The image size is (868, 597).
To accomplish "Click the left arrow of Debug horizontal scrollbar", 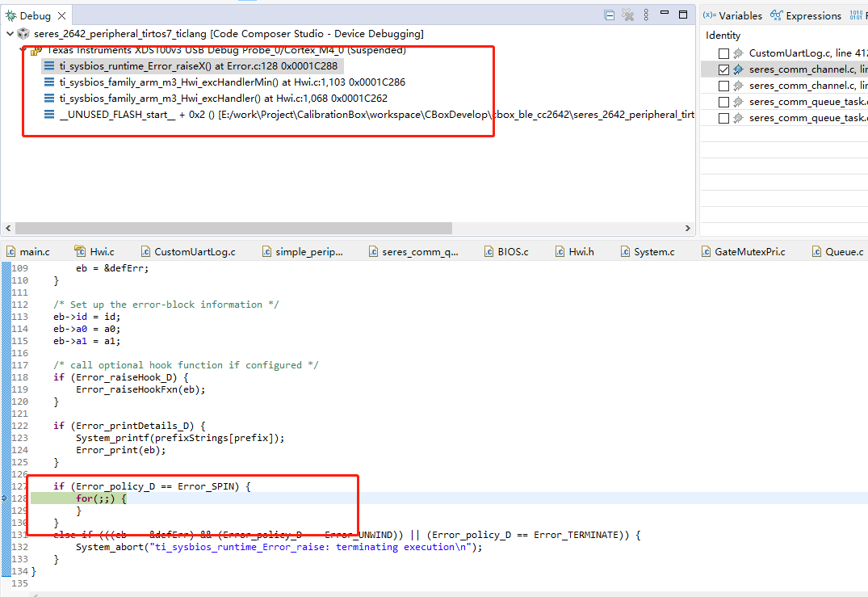I will (x=8, y=228).
